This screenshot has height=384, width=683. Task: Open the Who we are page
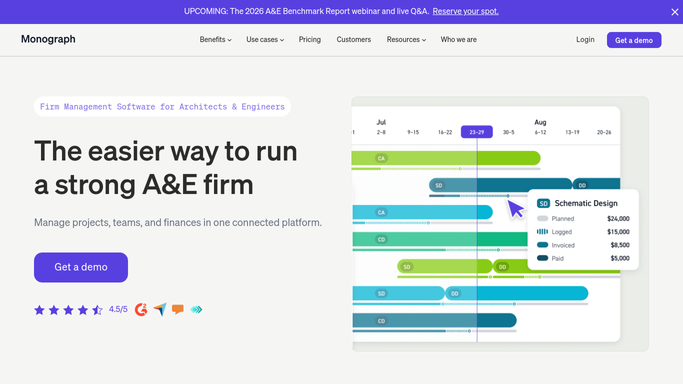coord(459,40)
